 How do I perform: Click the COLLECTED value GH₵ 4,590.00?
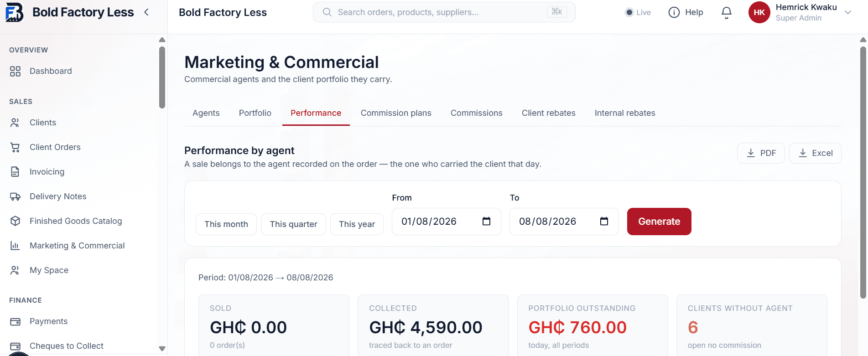coord(426,327)
